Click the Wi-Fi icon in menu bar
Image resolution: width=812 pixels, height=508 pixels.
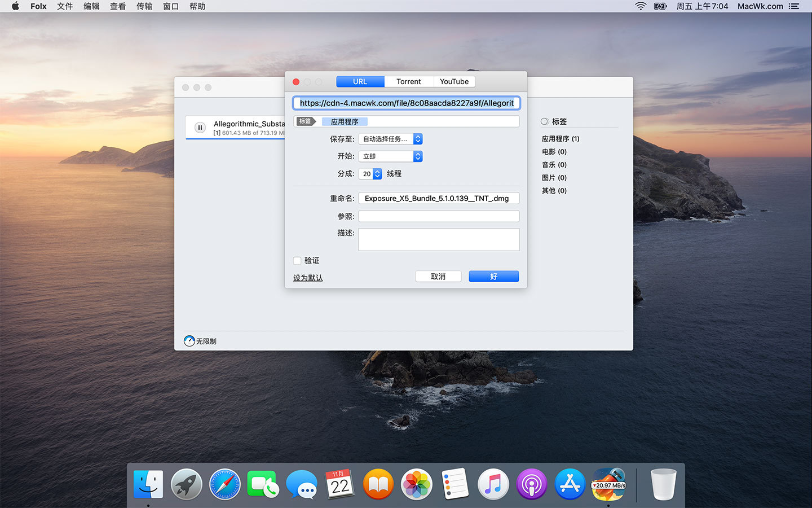641,6
